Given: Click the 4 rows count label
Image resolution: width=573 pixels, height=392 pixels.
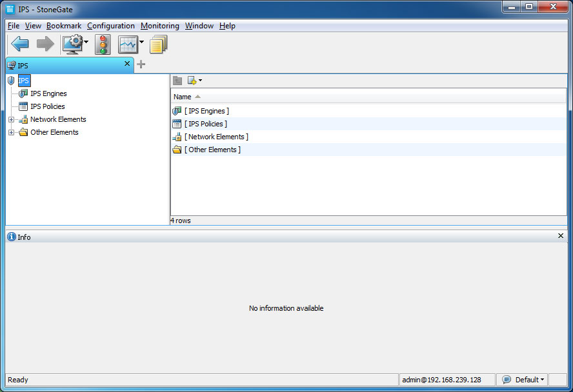Looking at the screenshot, I should [x=181, y=220].
